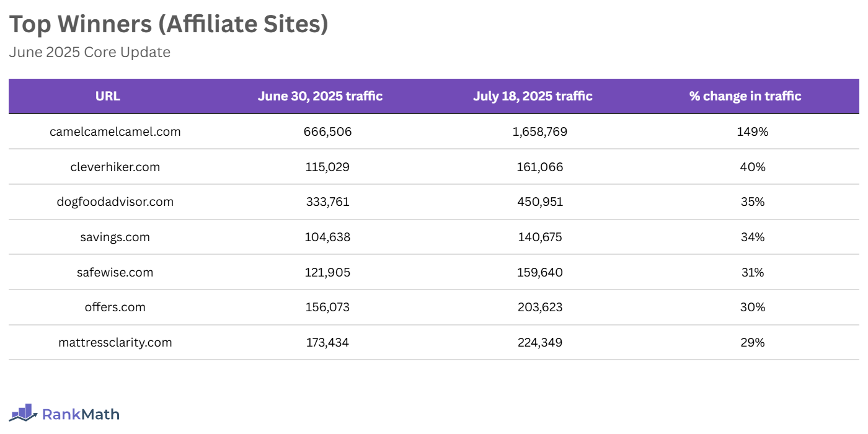Viewport: 868px width, 434px height.
Task: Click the 203,623 traffic value
Action: click(x=540, y=307)
